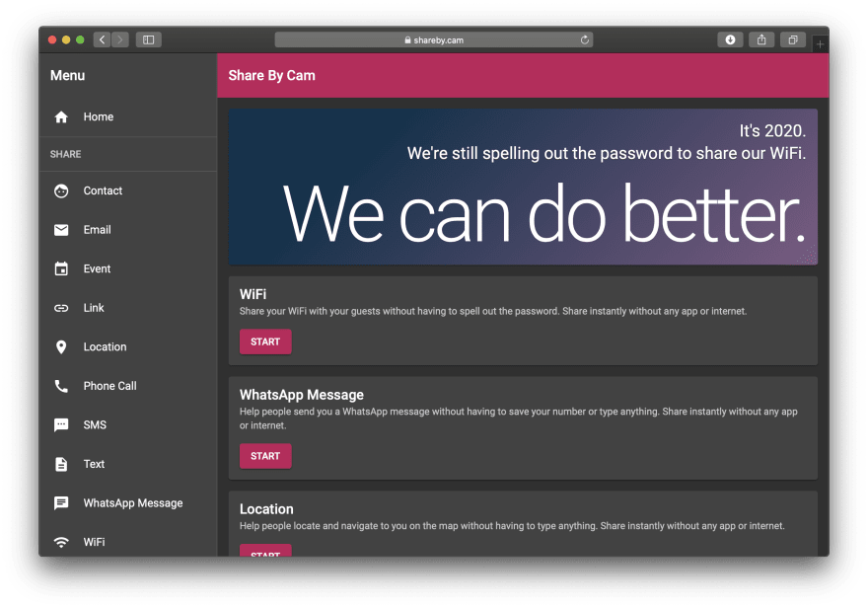This screenshot has width=868, height=608.
Task: Start the WiFi sharing card
Action: tap(265, 342)
